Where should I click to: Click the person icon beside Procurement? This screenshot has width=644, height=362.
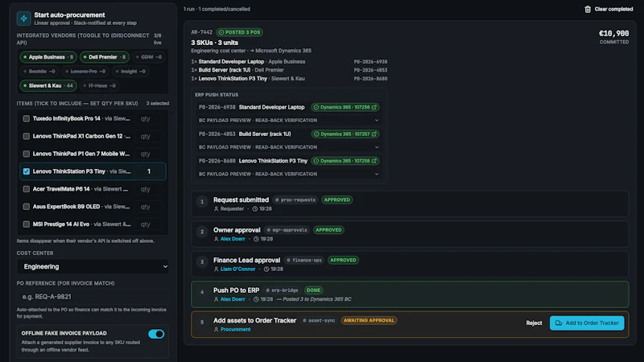tap(217, 330)
